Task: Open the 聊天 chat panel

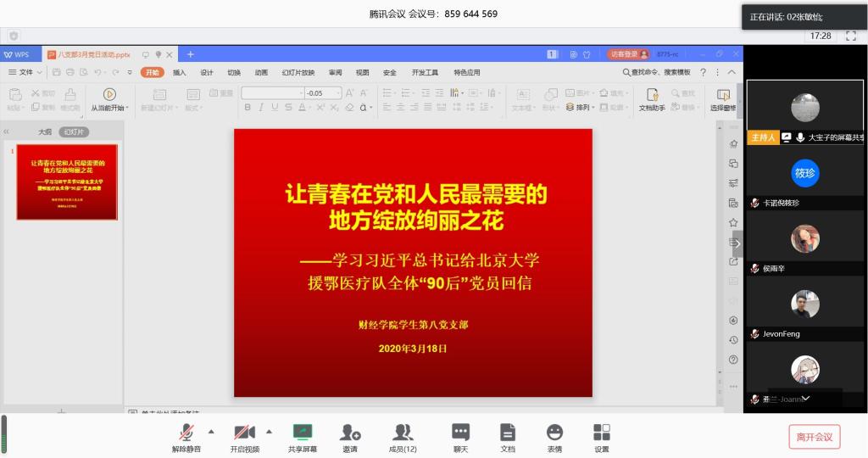Action: (460, 438)
